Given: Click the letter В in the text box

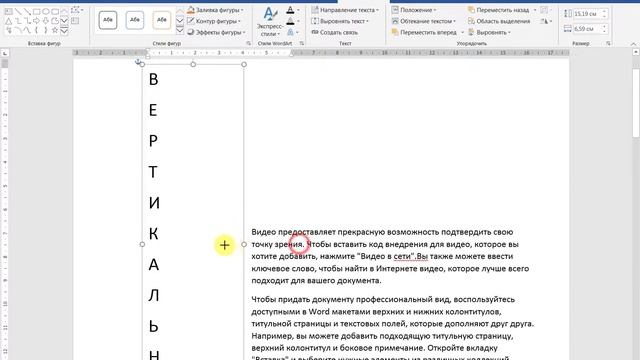Looking at the screenshot, I should tap(153, 79).
